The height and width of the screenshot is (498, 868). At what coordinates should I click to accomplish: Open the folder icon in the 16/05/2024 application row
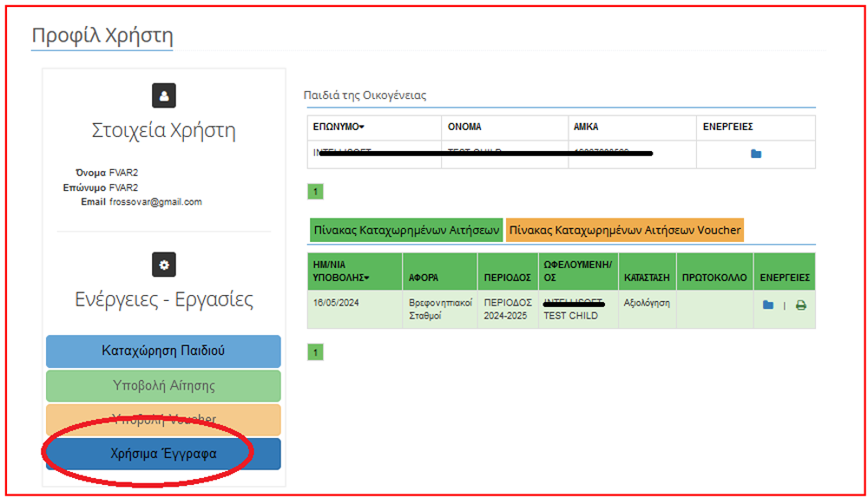pos(767,305)
